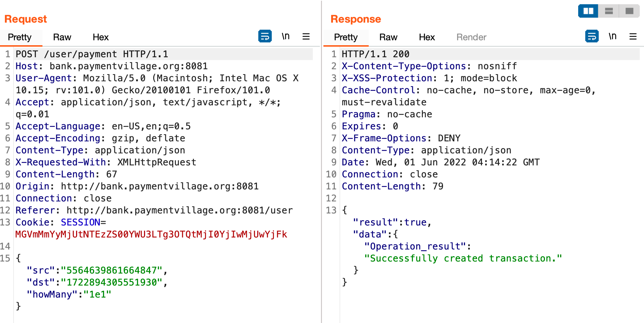Open the Request panel options menu
Image resolution: width=644 pixels, height=323 pixels.
(x=306, y=36)
